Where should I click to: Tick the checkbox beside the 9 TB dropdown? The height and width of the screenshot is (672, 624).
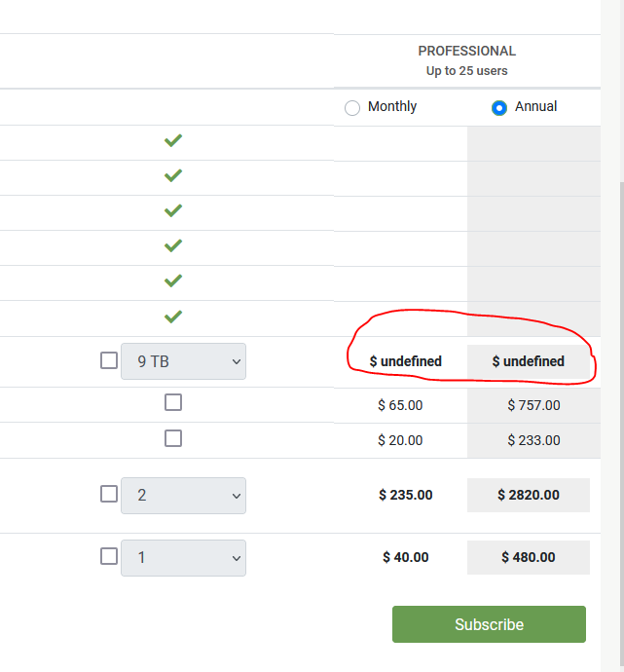[x=109, y=360]
